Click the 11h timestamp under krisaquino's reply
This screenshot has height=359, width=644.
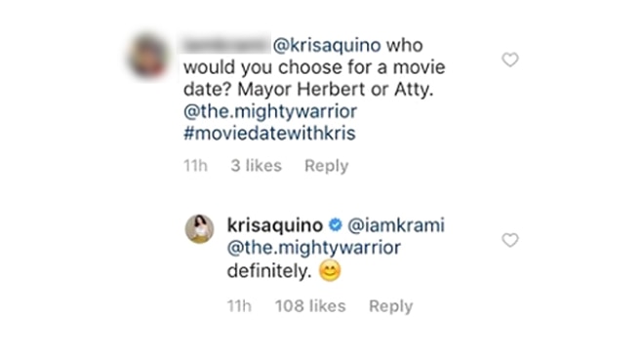click(x=239, y=306)
